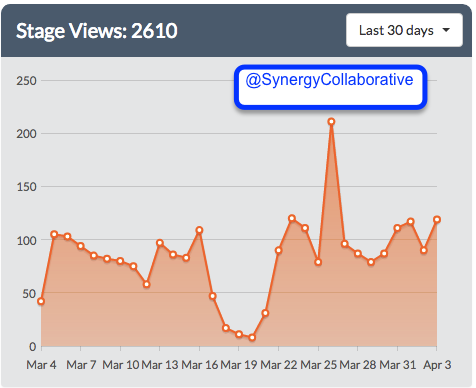Click the Mar 23 data point near 120
This screenshot has height=388, width=476.
[x=292, y=218]
